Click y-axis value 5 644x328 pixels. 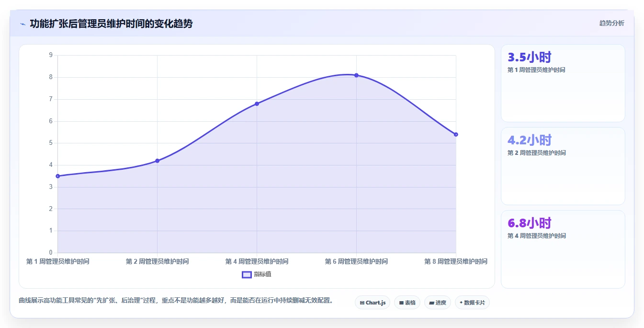[51, 143]
